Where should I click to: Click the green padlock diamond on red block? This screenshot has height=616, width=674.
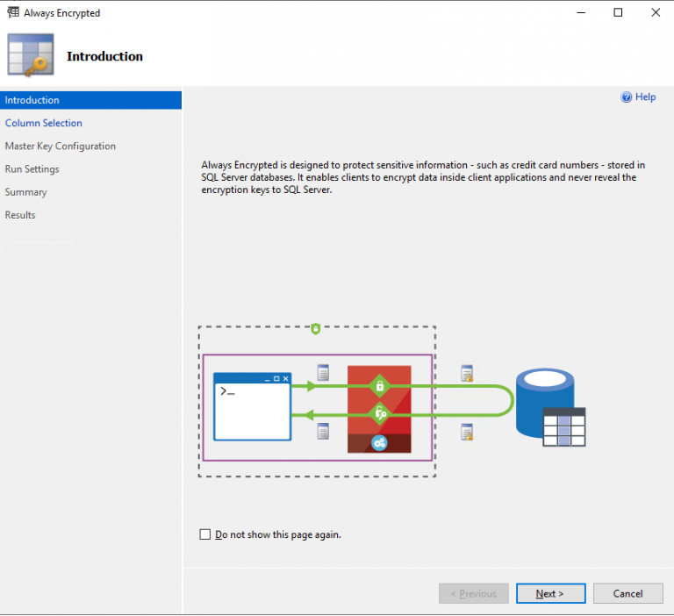point(380,386)
